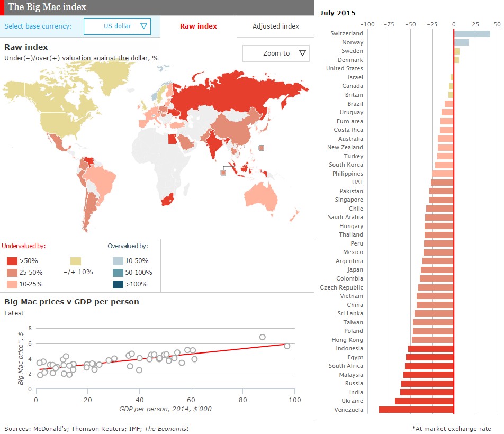The height and width of the screenshot is (434, 504).
Task: Click the Hong Kong callout square on map
Action: click(x=261, y=148)
